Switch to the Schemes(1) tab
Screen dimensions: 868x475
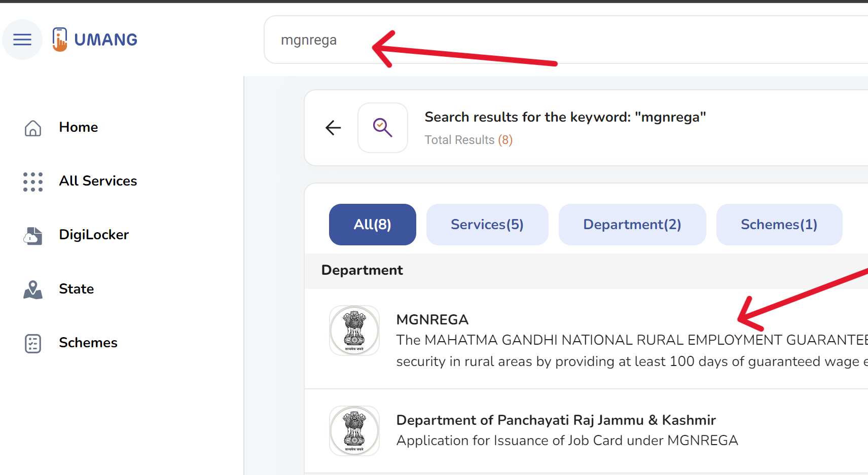[x=779, y=225]
